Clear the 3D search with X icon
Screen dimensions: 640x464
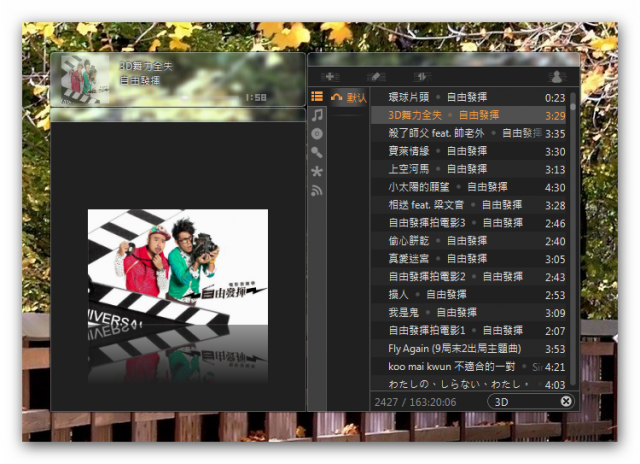pyautogui.click(x=566, y=402)
